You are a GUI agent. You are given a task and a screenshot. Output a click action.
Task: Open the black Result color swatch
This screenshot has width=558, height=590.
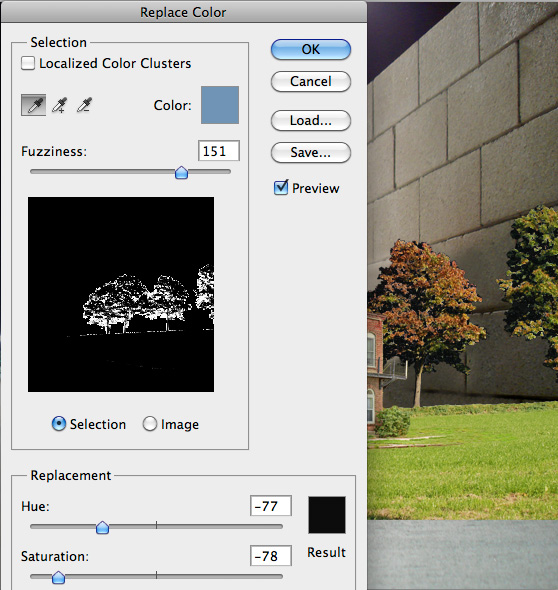pyautogui.click(x=327, y=515)
